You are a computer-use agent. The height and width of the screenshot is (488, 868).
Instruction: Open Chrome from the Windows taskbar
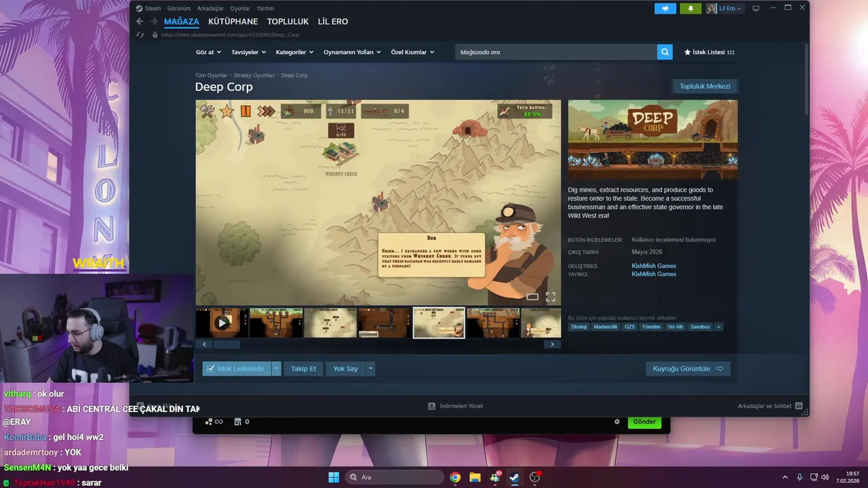click(455, 477)
